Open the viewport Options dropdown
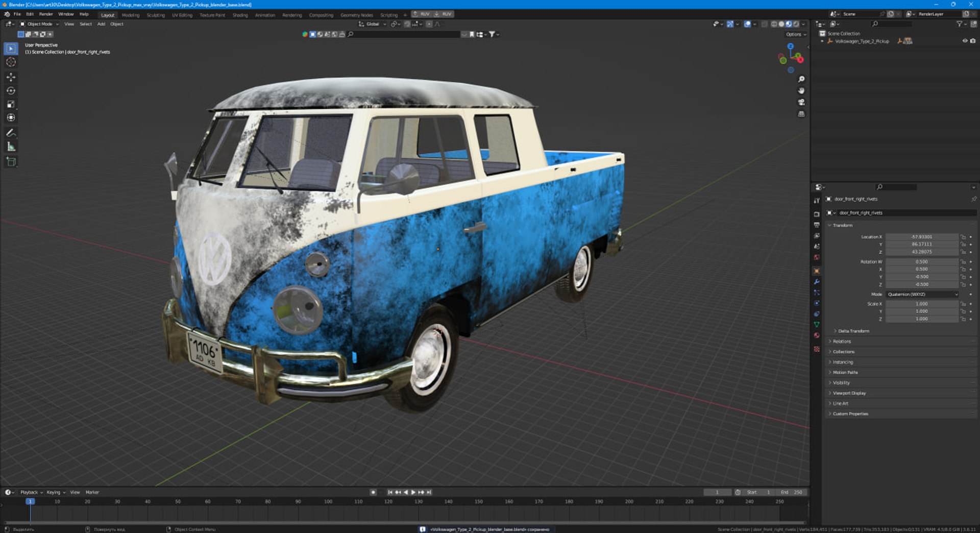 click(x=796, y=34)
